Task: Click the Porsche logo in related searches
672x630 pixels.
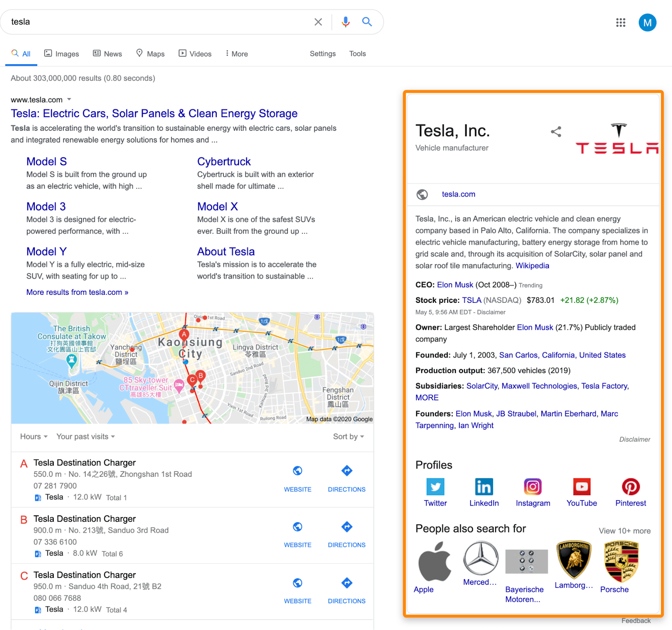Action: [x=621, y=562]
